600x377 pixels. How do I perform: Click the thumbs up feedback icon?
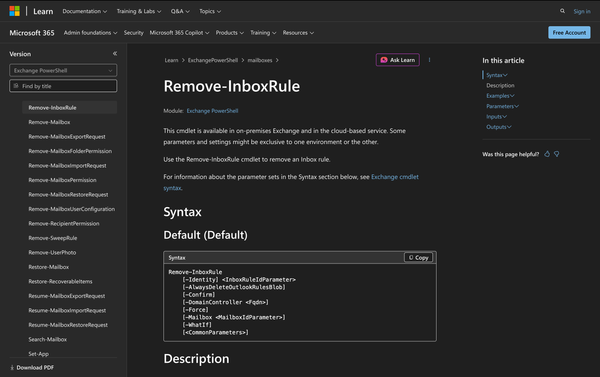click(547, 154)
